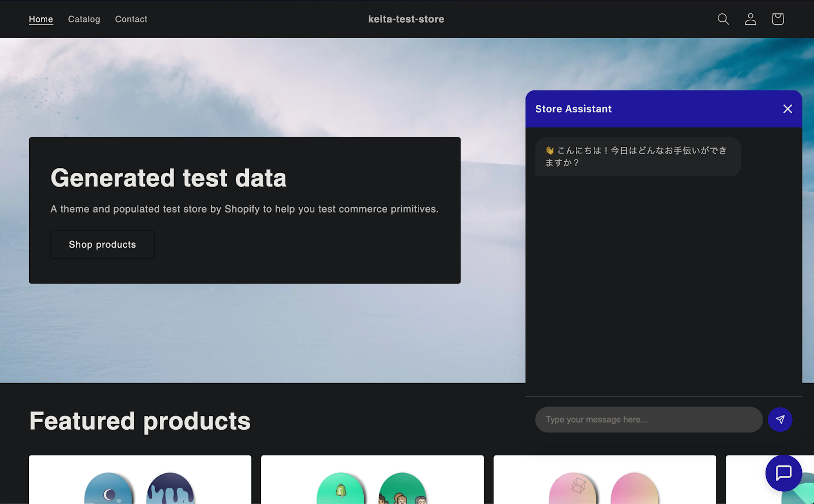Go to the Home menu item
This screenshot has height=504, width=814.
[41, 19]
